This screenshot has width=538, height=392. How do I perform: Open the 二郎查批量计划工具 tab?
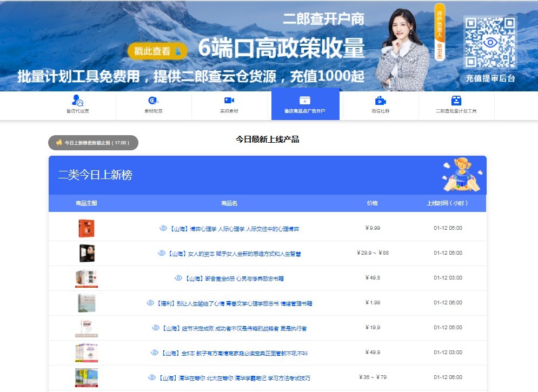tap(456, 104)
